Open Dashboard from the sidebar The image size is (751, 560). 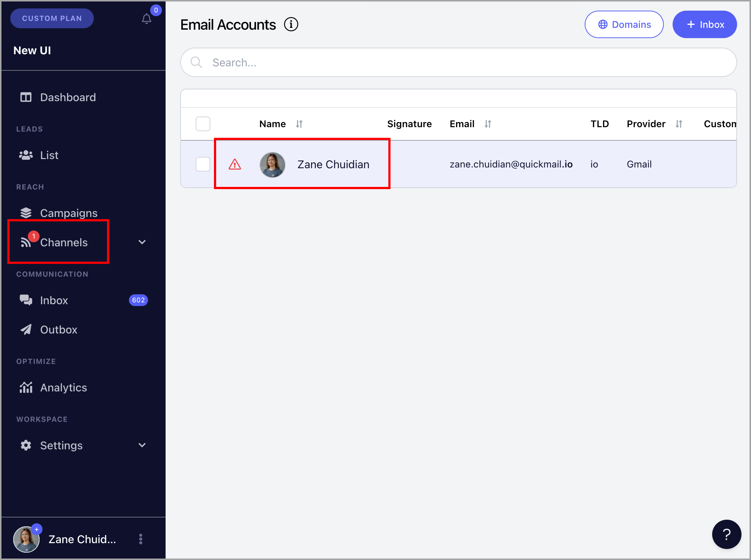[x=68, y=97]
